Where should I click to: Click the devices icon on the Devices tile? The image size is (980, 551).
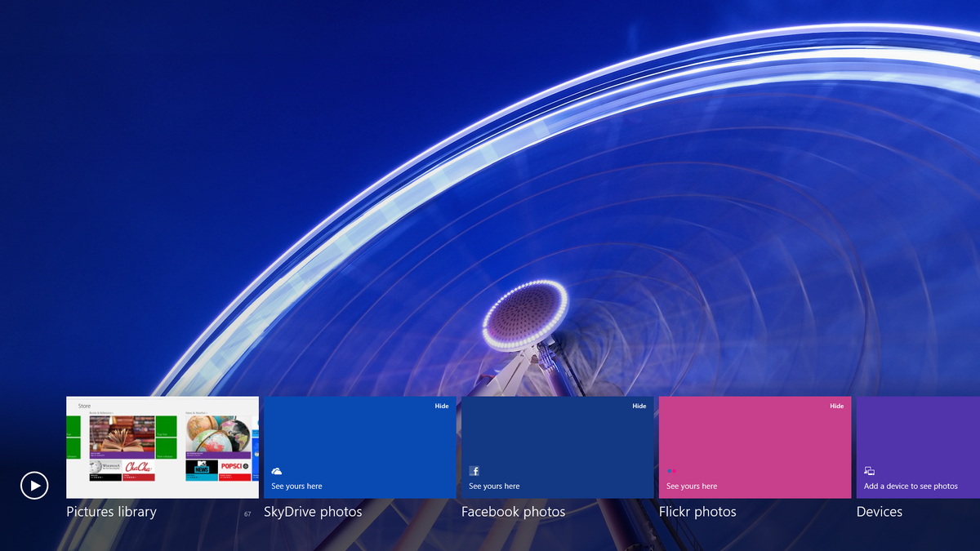869,471
